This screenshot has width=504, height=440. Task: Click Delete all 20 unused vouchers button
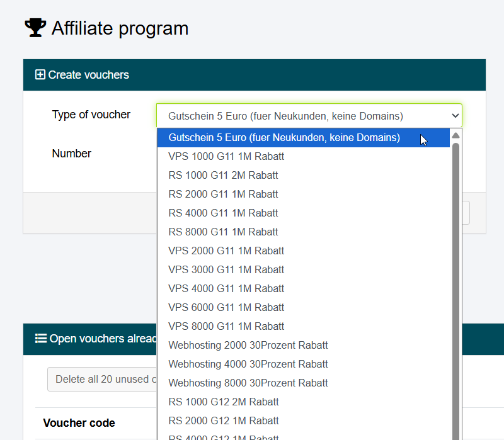102,379
